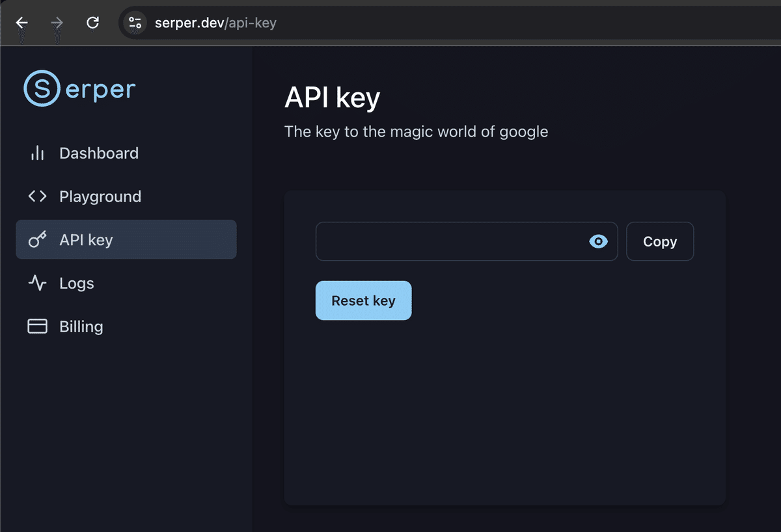
Task: Select the Billing credit card icon
Action: point(38,326)
